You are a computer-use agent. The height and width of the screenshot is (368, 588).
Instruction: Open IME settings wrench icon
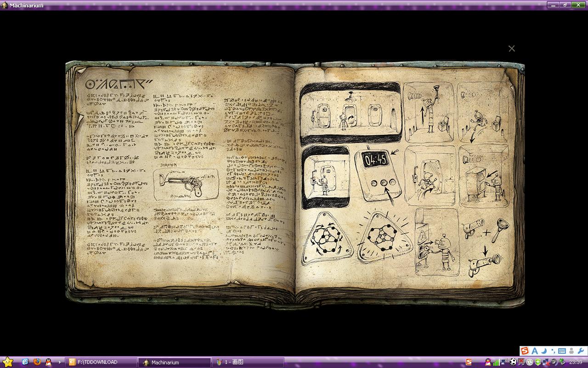[x=581, y=351]
